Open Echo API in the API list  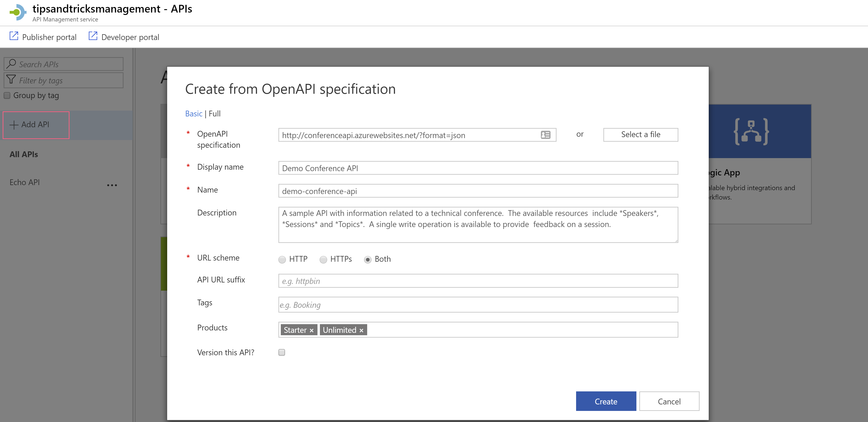click(x=25, y=182)
